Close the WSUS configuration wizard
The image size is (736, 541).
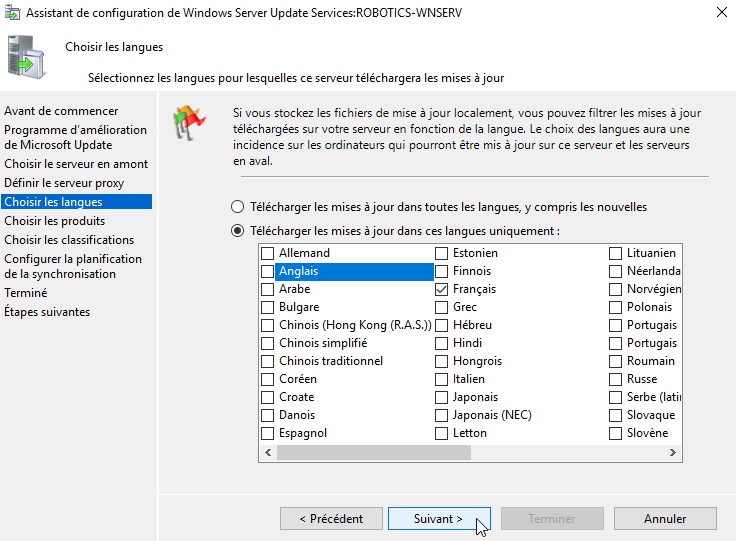(x=722, y=12)
